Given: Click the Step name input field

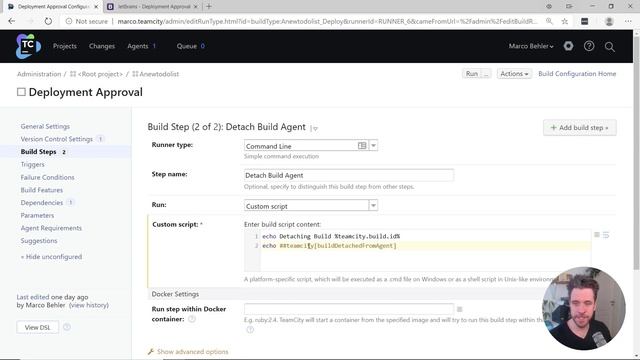Looking at the screenshot, I should tap(349, 176).
